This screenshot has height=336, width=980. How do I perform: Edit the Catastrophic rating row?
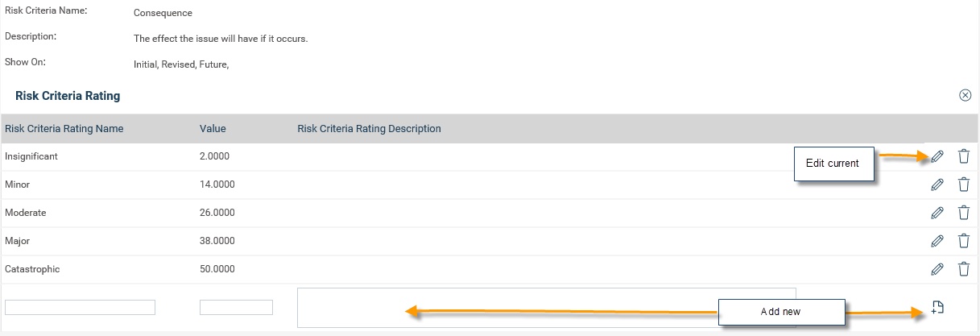[x=937, y=269]
